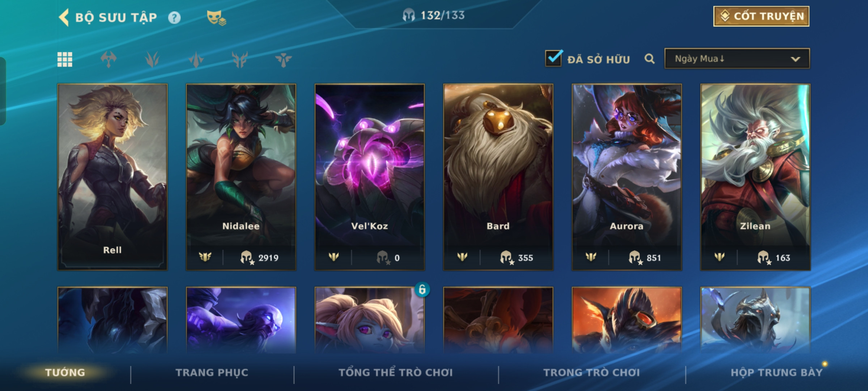Filter by the last winged role icon

click(x=283, y=60)
